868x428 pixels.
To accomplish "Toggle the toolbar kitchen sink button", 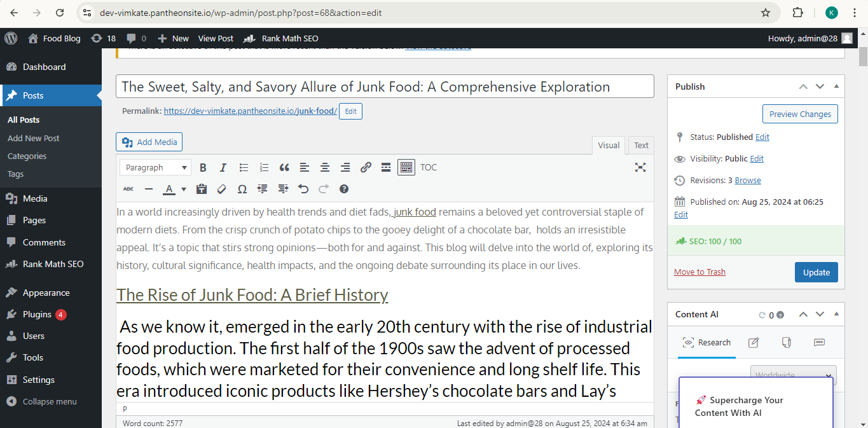I will [x=406, y=168].
